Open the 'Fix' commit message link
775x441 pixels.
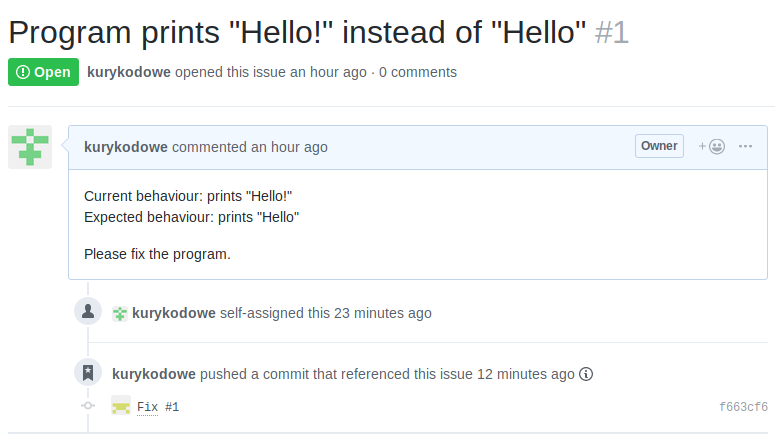(147, 407)
